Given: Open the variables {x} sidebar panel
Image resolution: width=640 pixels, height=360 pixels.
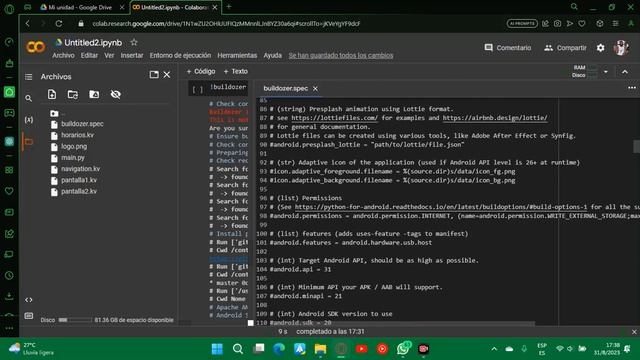Looking at the screenshot, I should [29, 120].
